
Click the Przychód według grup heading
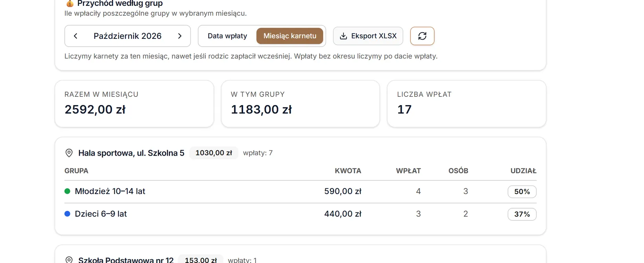[120, 4]
